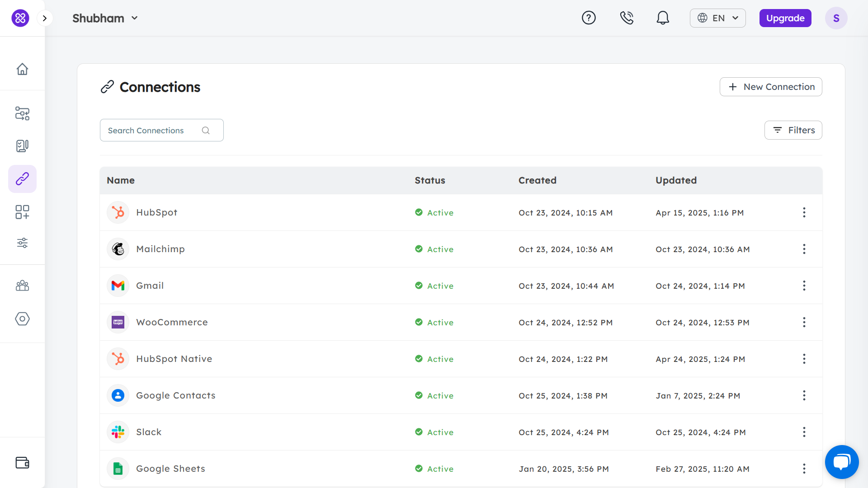Click the Active status of Gmail
Image resolution: width=868 pixels, height=488 pixels.
(434, 286)
